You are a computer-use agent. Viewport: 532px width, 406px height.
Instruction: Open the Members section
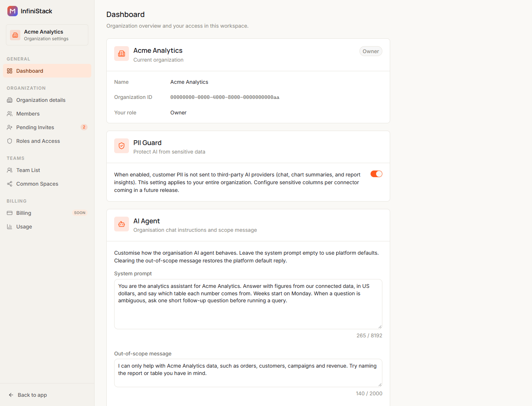47,114
